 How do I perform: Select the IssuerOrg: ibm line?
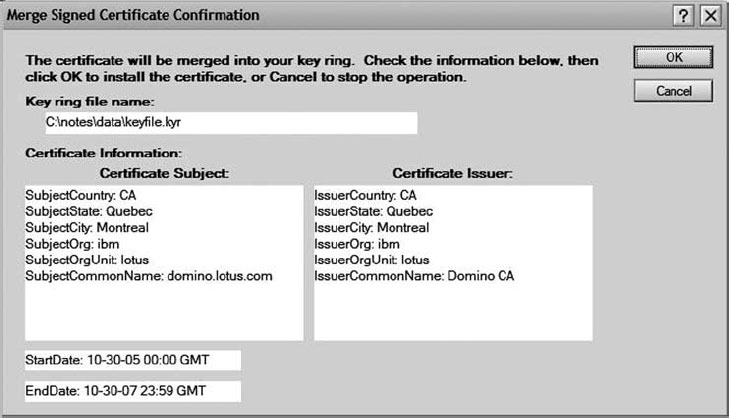(x=357, y=244)
